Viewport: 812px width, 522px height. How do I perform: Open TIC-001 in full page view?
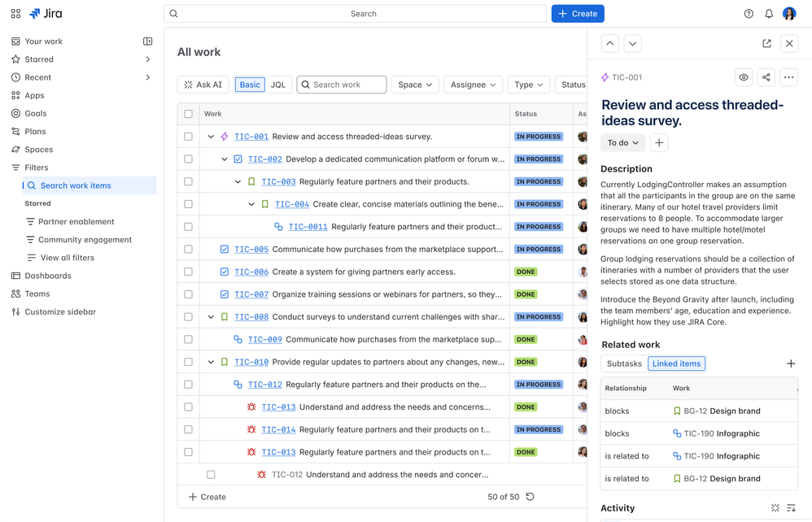(766, 43)
